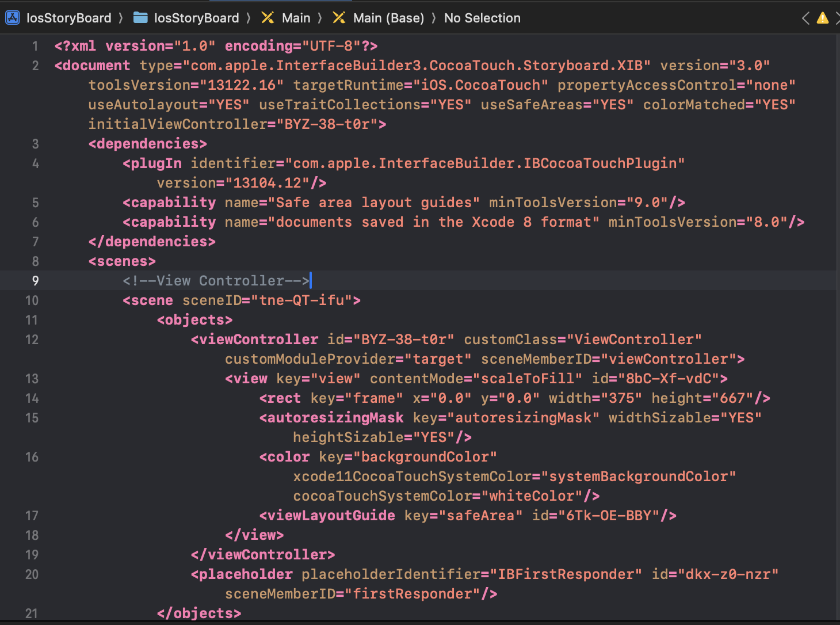The image size is (840, 625).
Task: Click the <!--View Controller--> comment
Action: 216,281
